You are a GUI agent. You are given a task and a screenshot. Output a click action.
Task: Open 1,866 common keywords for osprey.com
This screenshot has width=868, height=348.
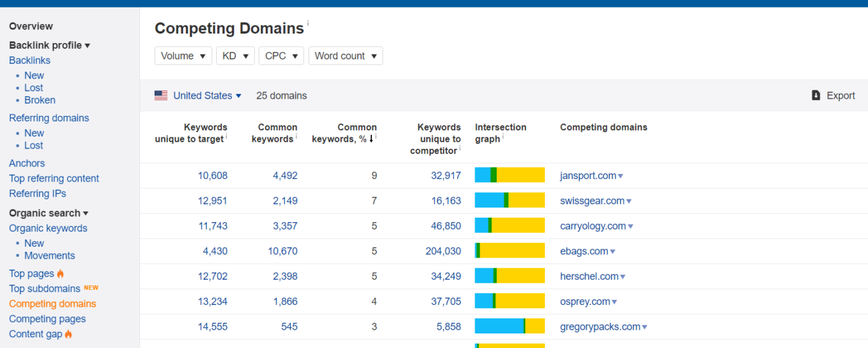tap(285, 302)
